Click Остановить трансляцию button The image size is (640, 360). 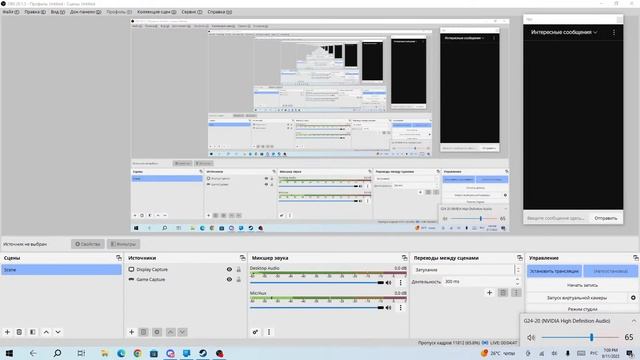click(554, 271)
